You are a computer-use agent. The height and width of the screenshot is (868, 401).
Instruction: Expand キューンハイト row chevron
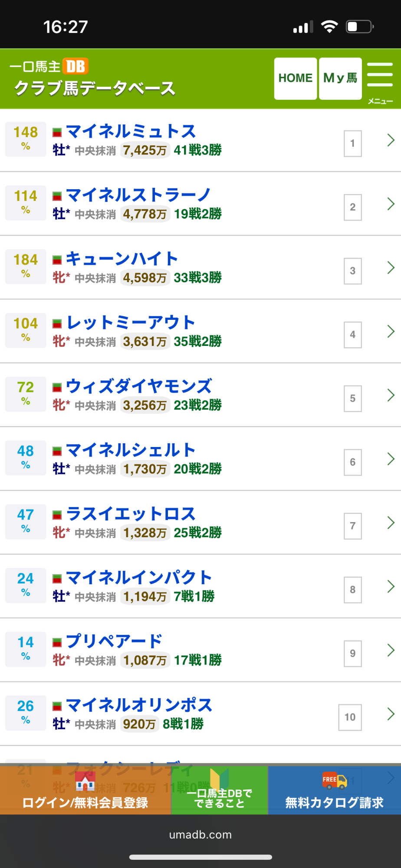click(x=390, y=268)
